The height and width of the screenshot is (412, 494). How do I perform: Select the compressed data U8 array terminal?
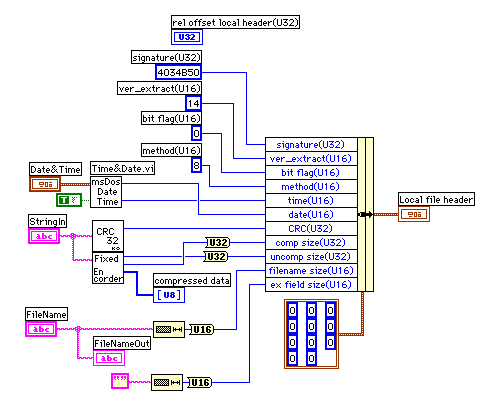169,295
